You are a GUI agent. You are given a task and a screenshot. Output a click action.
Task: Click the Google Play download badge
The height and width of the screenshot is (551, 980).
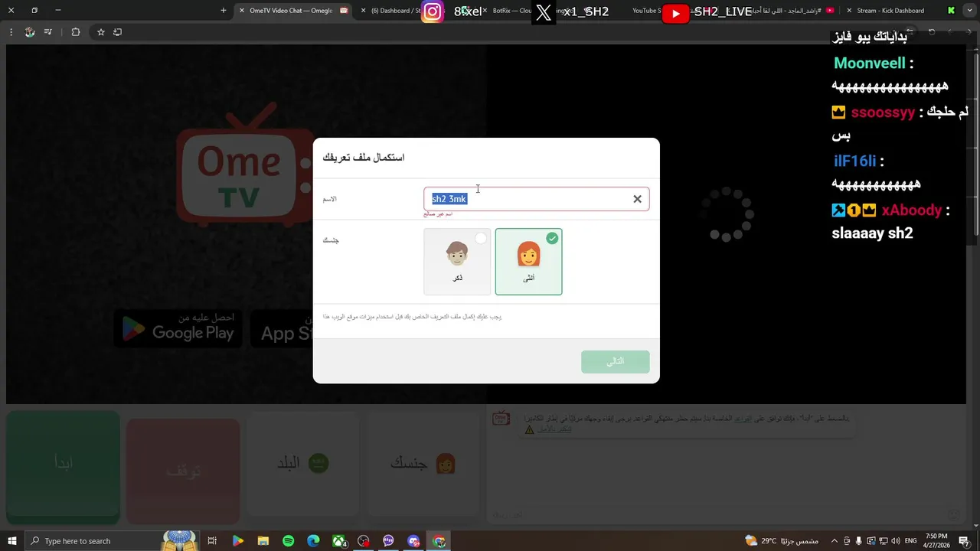point(178,328)
